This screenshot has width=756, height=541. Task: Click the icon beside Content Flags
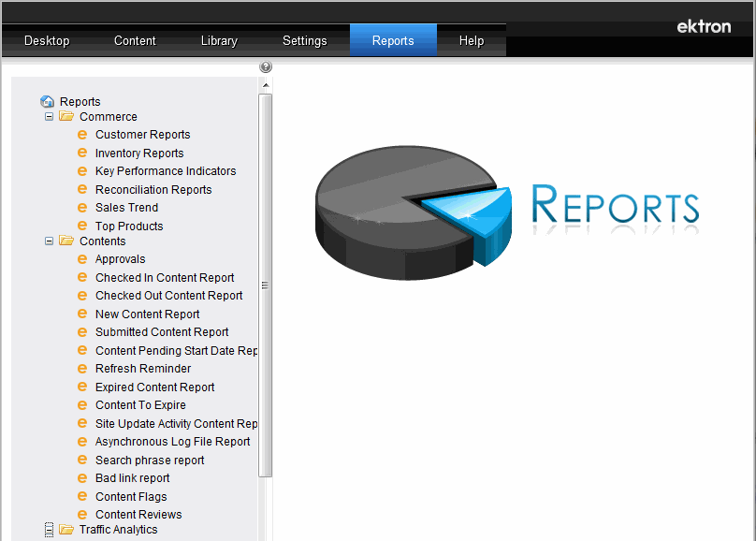coord(82,496)
